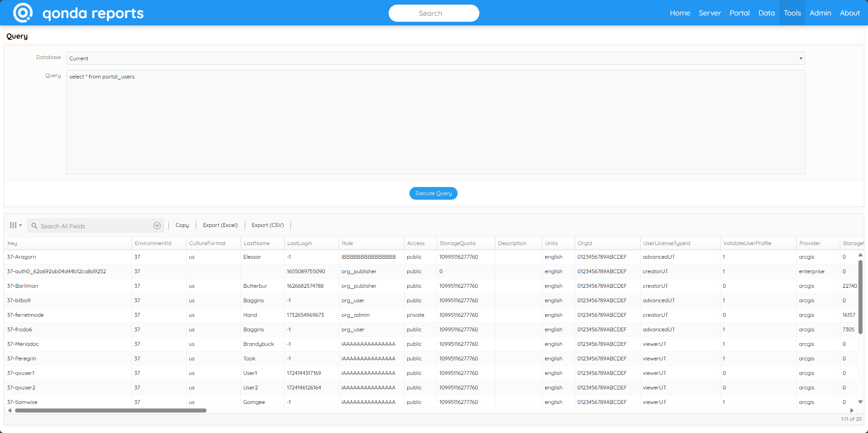Click the filter icon in Search All Fields
The height and width of the screenshot is (433, 868).
tap(157, 226)
